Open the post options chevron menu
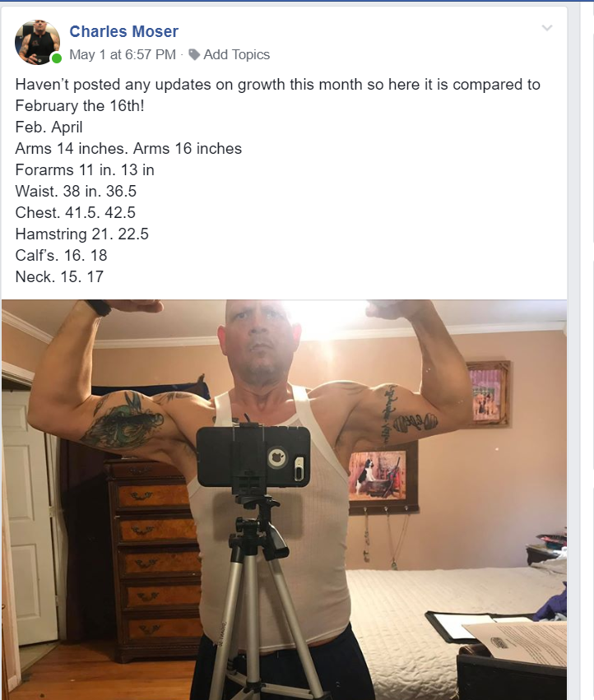The width and height of the screenshot is (594, 700). pyautogui.click(x=546, y=28)
